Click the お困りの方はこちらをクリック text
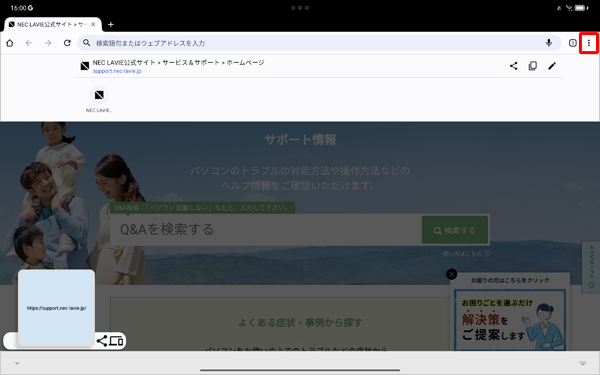Image resolution: width=600 pixels, height=375 pixels. (510, 280)
